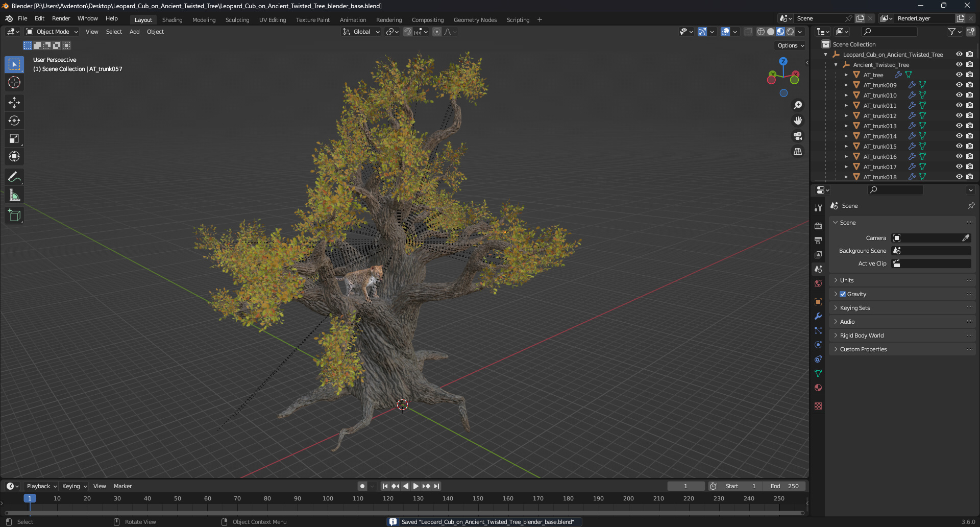Screen dimensions: 980x527
Task: Open the World properties tab
Action: click(818, 283)
